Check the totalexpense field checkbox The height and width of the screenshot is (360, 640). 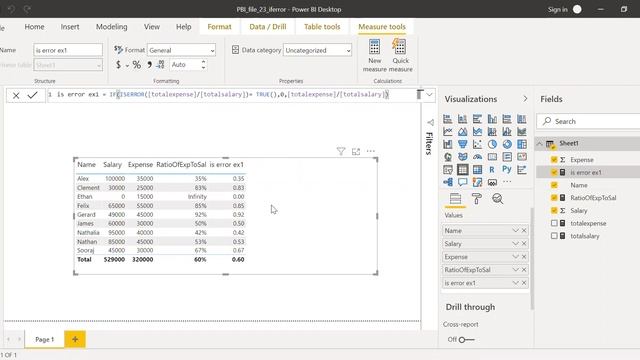[x=554, y=223]
